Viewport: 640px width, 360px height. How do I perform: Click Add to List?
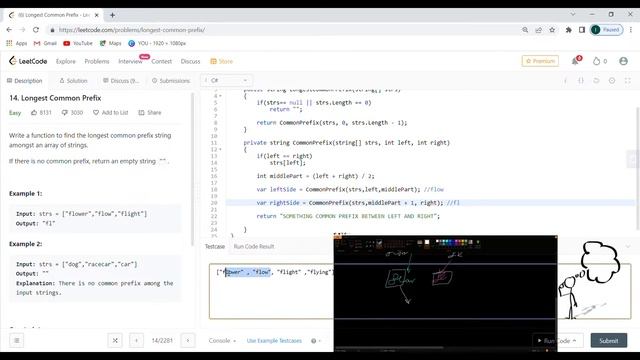coord(110,113)
